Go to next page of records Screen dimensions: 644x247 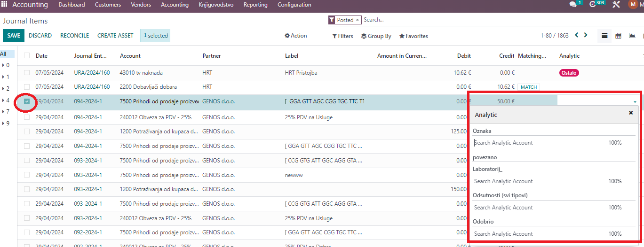[x=586, y=35]
